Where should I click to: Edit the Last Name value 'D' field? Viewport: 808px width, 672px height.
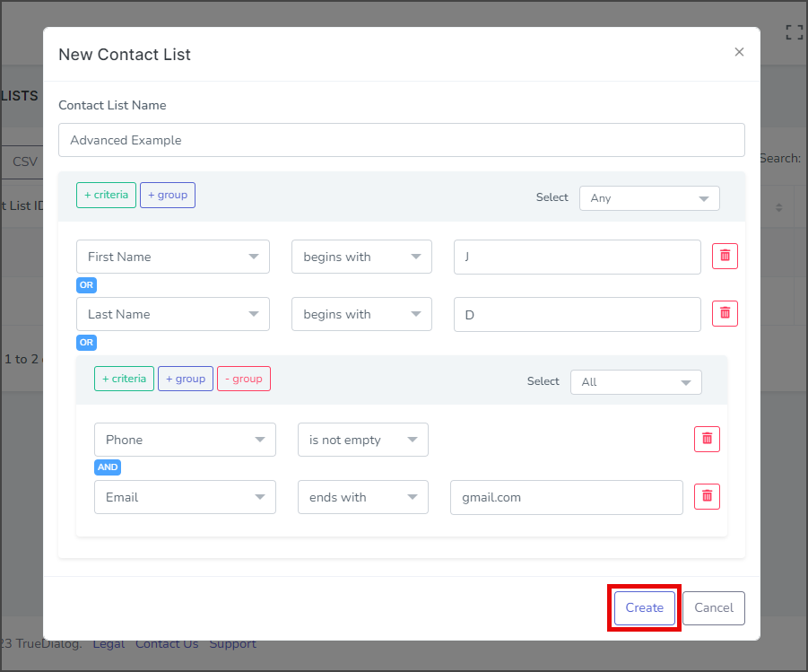[578, 314]
